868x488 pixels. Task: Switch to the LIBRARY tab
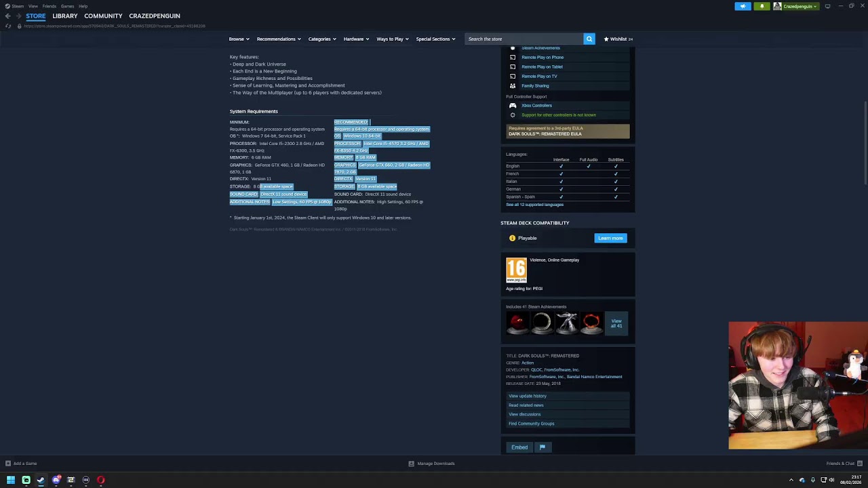[x=65, y=16]
